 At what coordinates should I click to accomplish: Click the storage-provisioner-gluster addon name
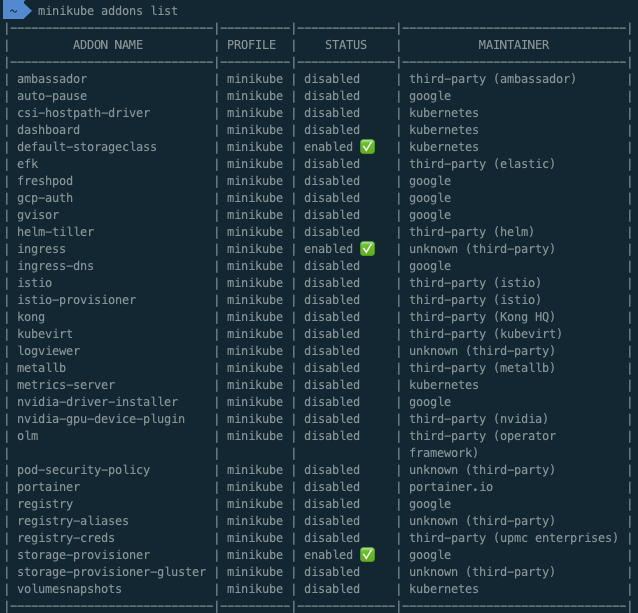[x=111, y=572]
